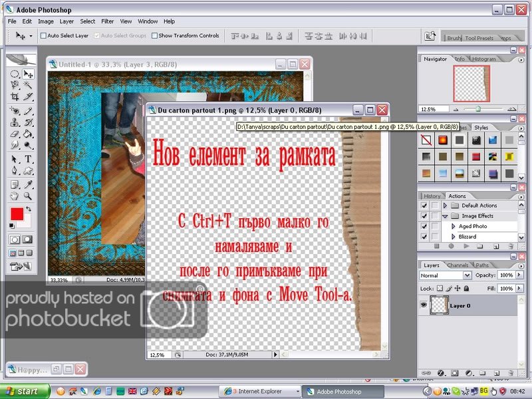Click the Windows Start button
532x399 pixels.
tap(25, 392)
